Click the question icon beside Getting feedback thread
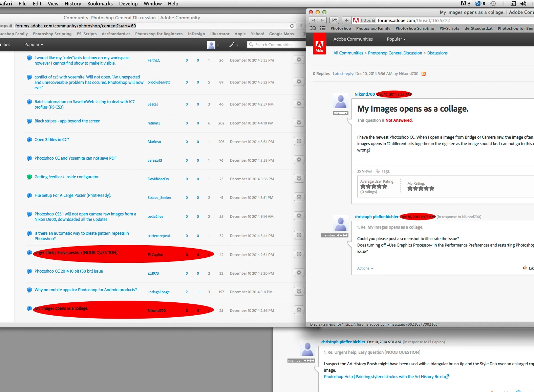Viewport: 534px width, 392px height. click(29, 177)
